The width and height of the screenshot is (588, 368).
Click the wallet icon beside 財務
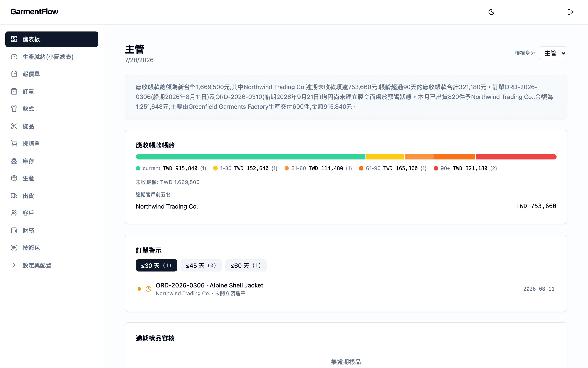point(14,230)
